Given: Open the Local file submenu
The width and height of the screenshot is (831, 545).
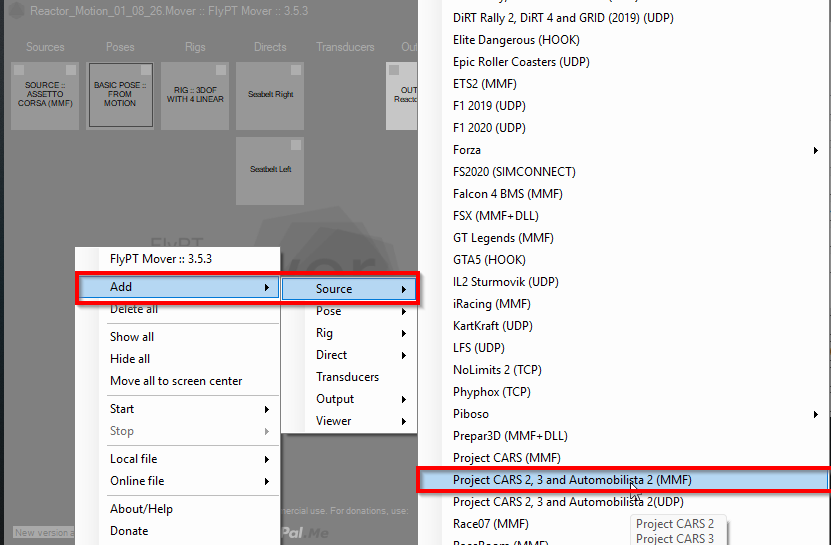Looking at the screenshot, I should click(x=179, y=459).
